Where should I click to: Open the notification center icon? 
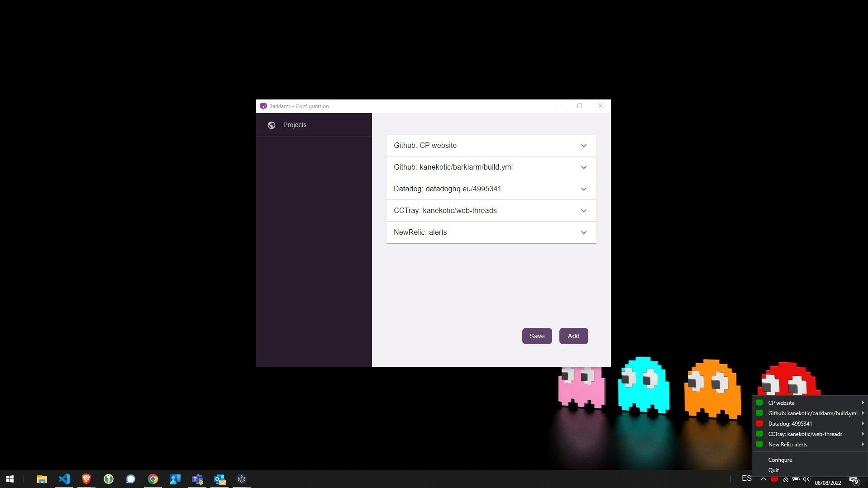pyautogui.click(x=854, y=480)
